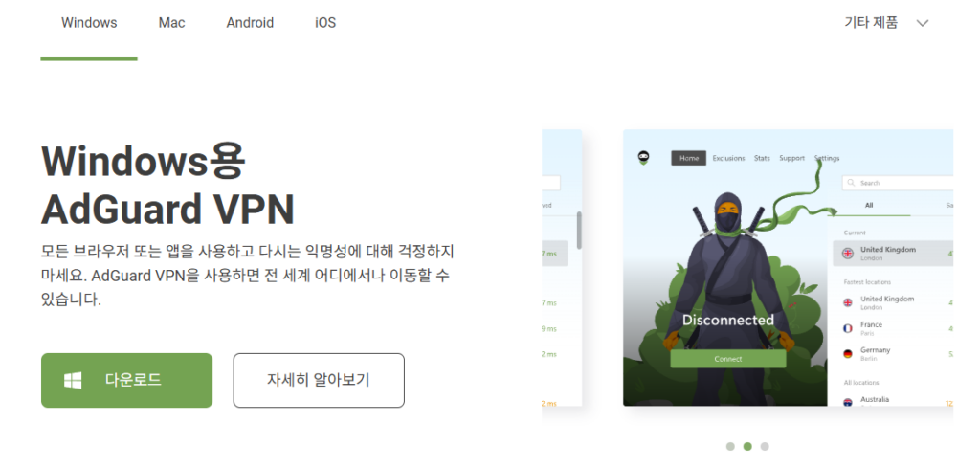Screen dimensions: 980x467
Task: Switch to the Mac tab
Action: 171,23
